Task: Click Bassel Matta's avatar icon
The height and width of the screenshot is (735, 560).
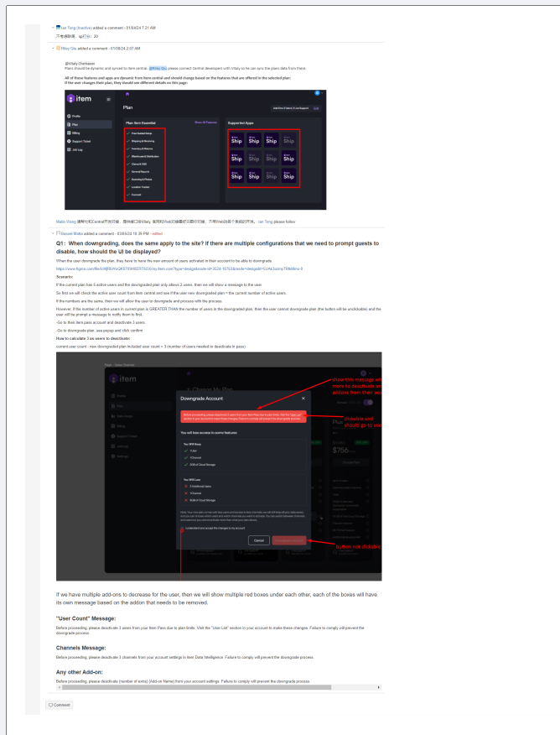Action: pyautogui.click(x=58, y=232)
